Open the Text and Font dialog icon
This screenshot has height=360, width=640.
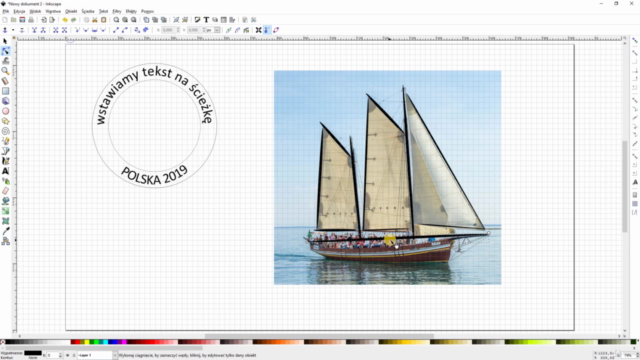(206, 20)
